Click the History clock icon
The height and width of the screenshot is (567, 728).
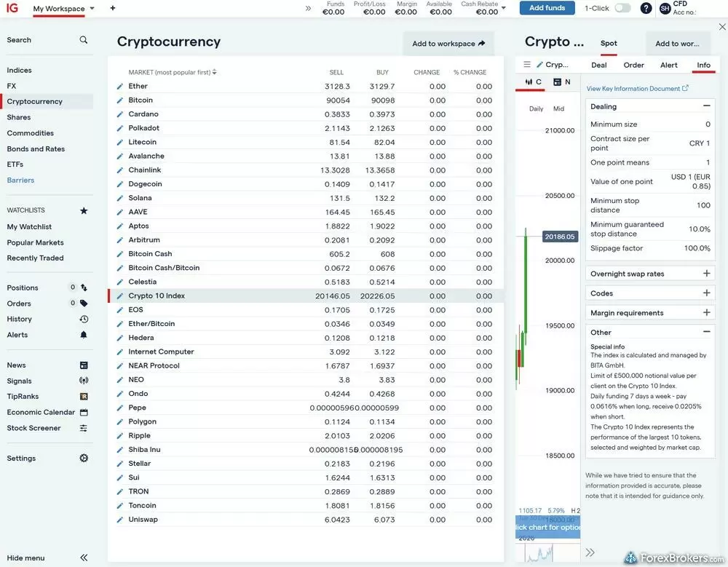pyautogui.click(x=84, y=319)
